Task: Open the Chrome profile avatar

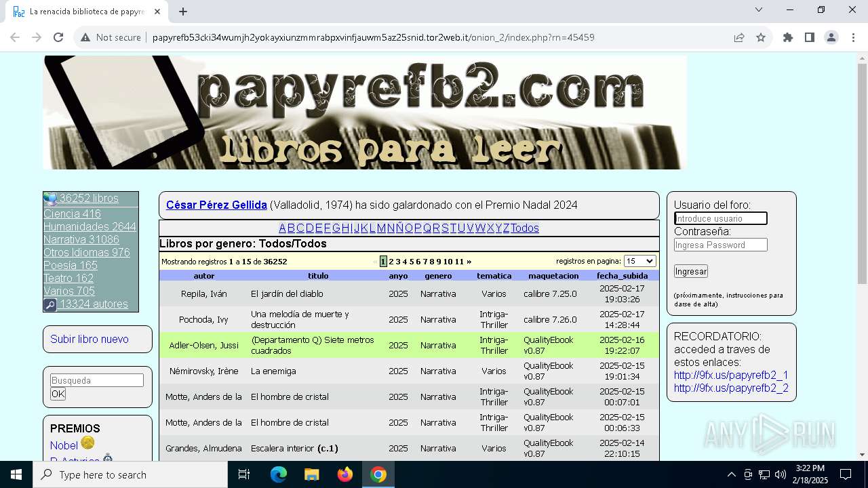Action: [831, 38]
